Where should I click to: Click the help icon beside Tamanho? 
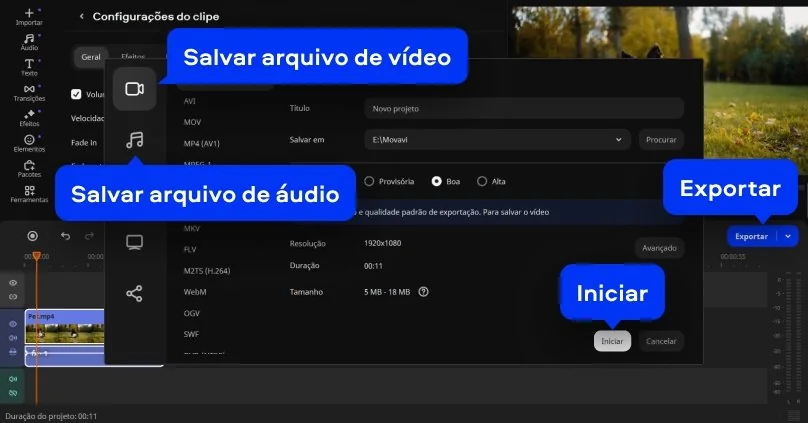[424, 292]
